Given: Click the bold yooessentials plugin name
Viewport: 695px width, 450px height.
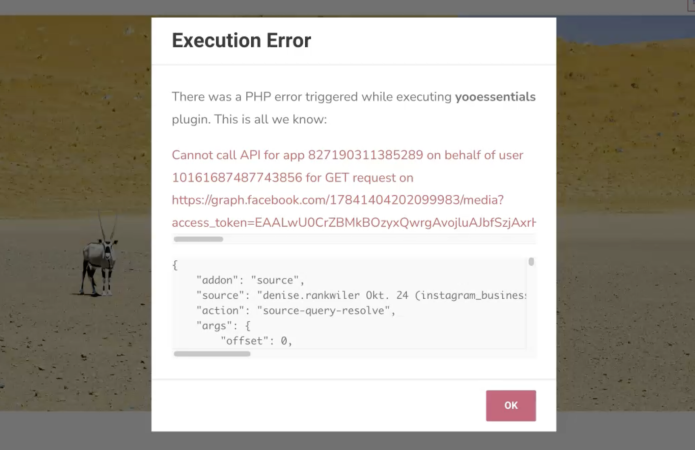Looking at the screenshot, I should click(495, 97).
